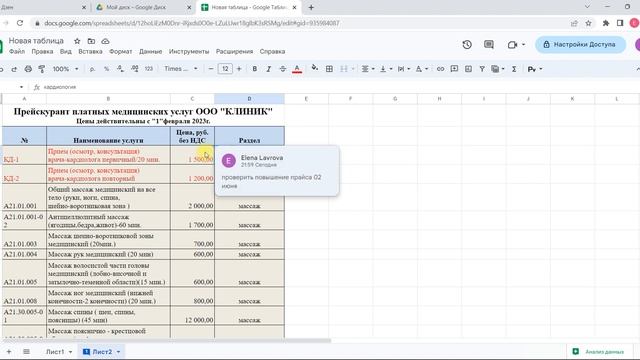This screenshot has width=640, height=360.
Task: Open input tools Ру dropdown
Action: pos(535,69)
